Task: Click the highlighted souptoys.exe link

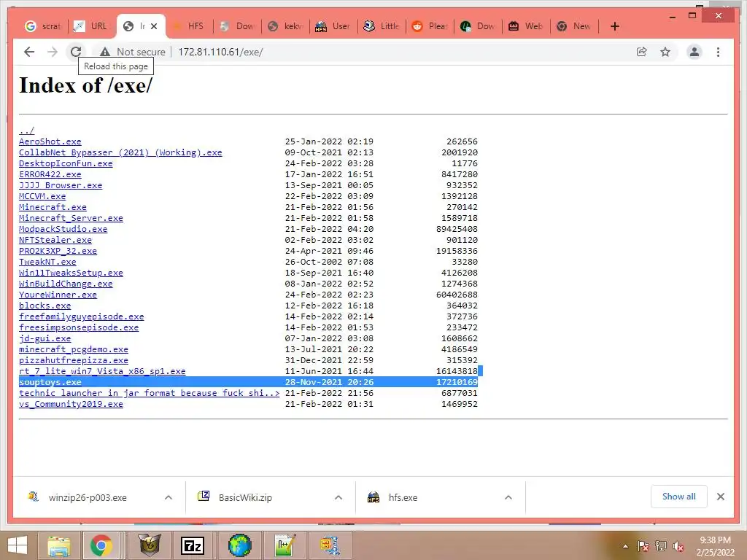Action: 50,382
